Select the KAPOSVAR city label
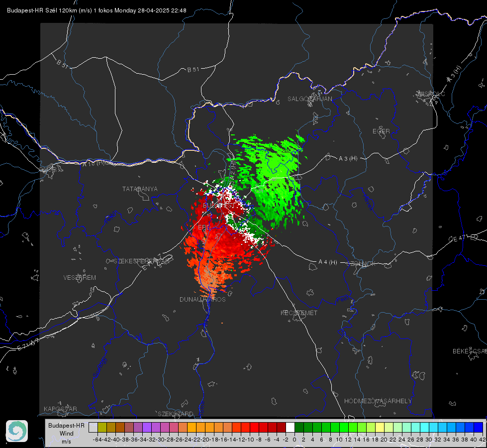Image resolution: width=487 pixels, height=448 pixels. tap(60, 409)
